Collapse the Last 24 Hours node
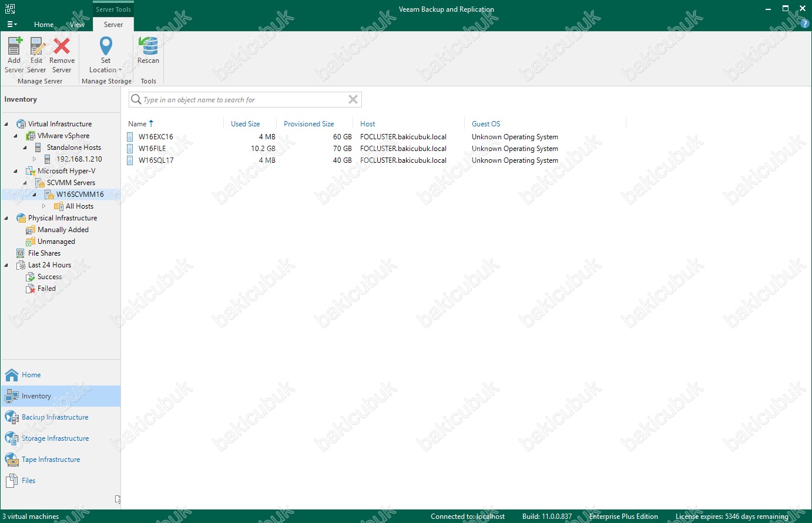The image size is (812, 523). pos(6,265)
